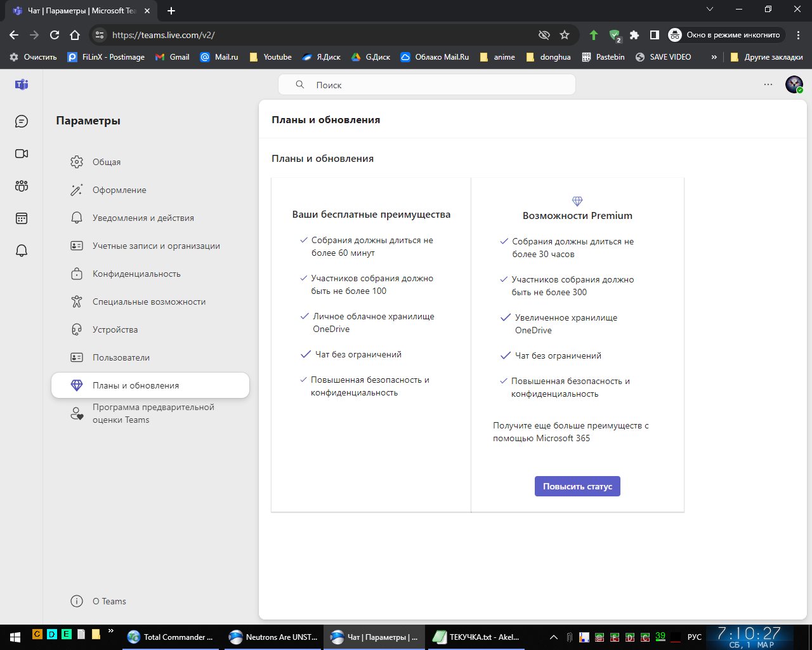Open the Calendar in Teams rail

click(22, 218)
